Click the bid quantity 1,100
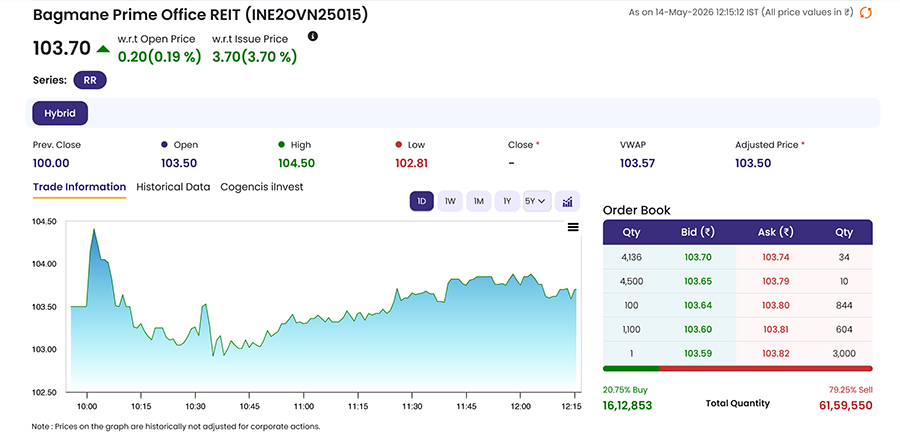900x437 pixels. pyautogui.click(x=631, y=330)
